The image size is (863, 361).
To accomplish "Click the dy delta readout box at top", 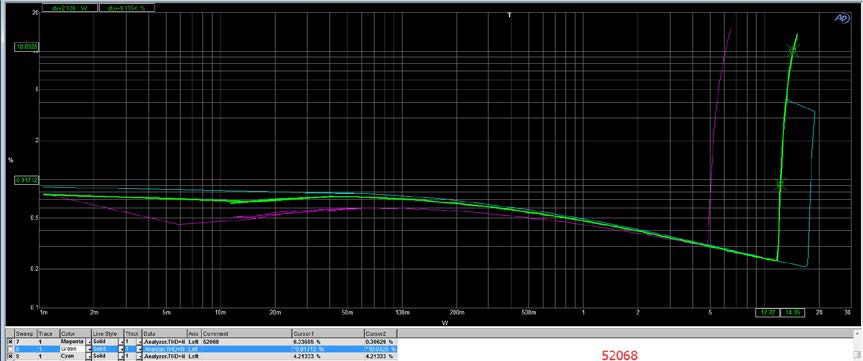I will (127, 8).
